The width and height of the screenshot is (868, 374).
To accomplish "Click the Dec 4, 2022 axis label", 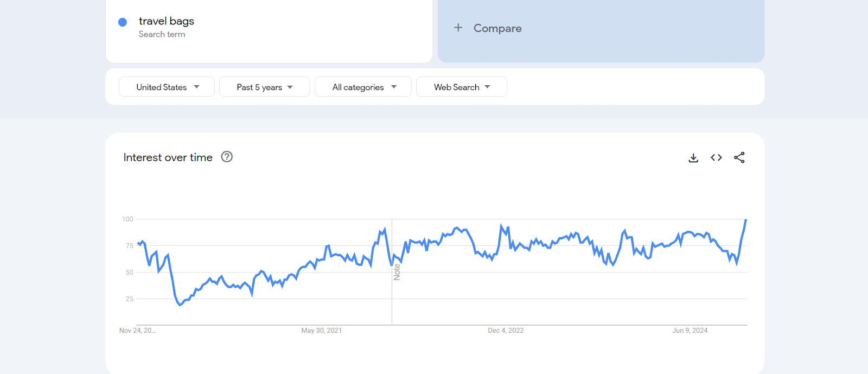I will click(506, 331).
